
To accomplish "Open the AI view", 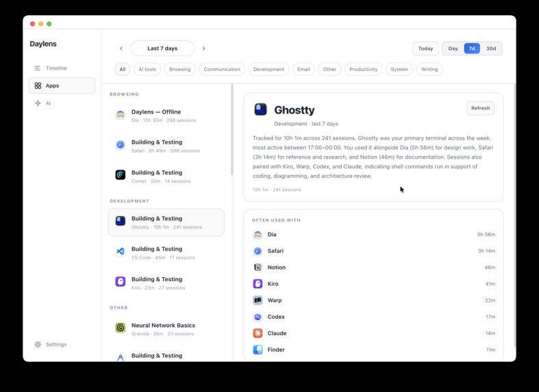I will pyautogui.click(x=62, y=103).
